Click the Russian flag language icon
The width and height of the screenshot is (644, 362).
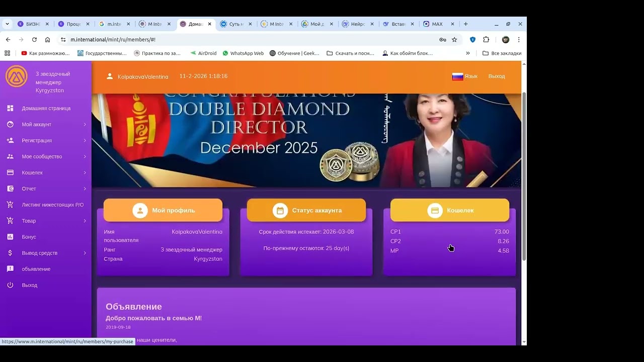(x=457, y=76)
